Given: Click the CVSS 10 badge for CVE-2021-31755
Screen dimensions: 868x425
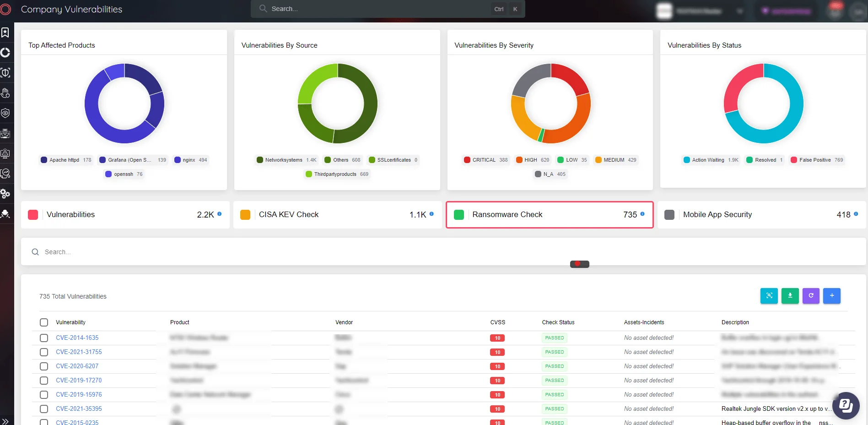Looking at the screenshot, I should click(x=497, y=352).
